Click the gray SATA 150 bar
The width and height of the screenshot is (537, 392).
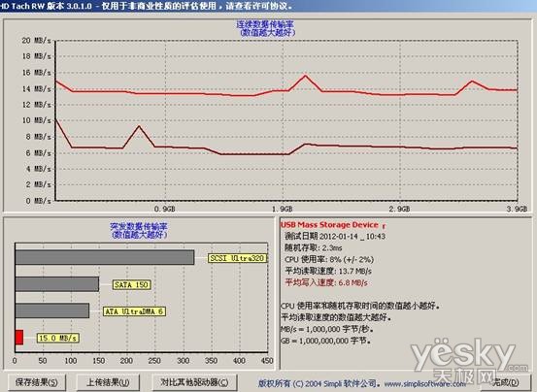(57, 284)
